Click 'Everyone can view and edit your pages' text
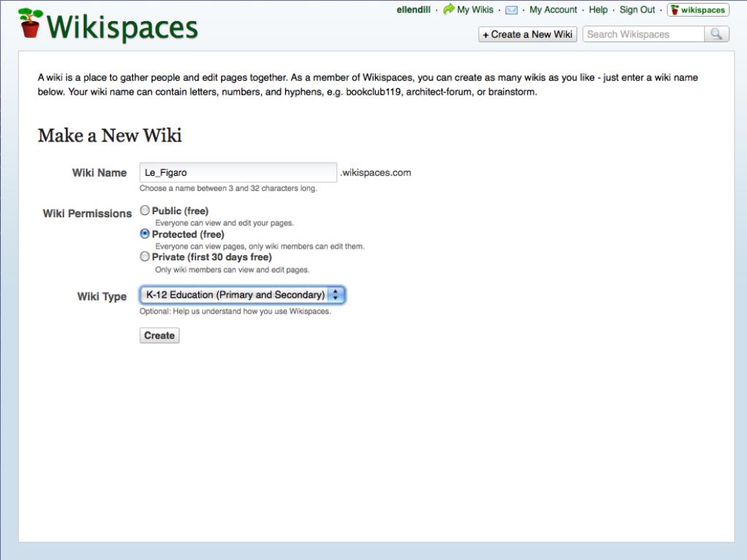 coord(225,223)
